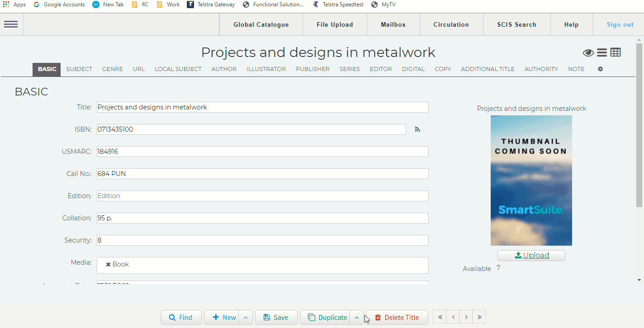
Task: Open the gear settings tab icon
Action: click(600, 69)
